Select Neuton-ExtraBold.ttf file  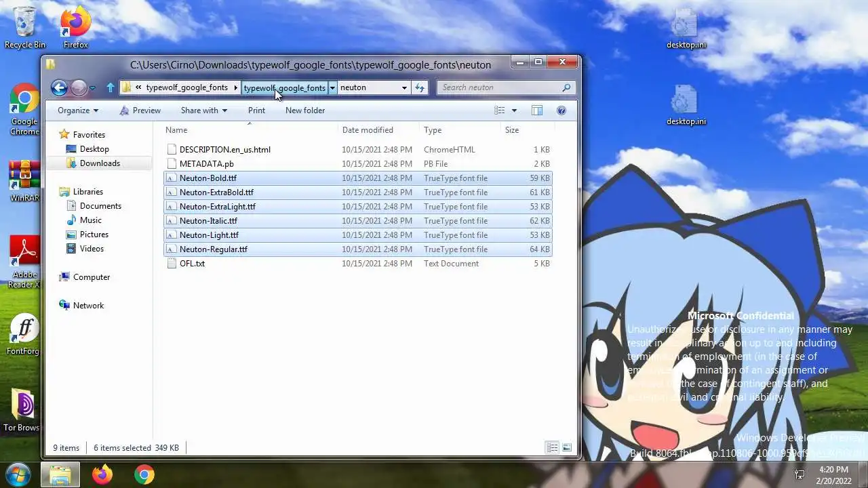(x=358, y=192)
